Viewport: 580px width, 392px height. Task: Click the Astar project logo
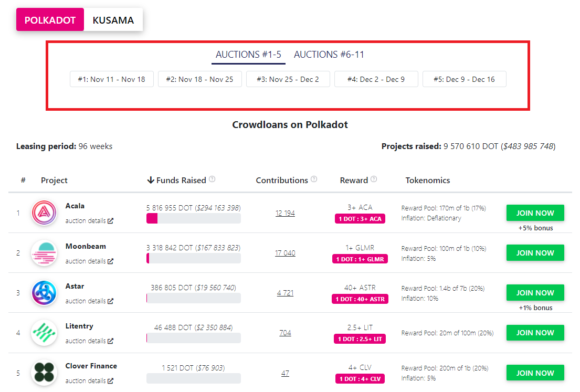pos(44,293)
